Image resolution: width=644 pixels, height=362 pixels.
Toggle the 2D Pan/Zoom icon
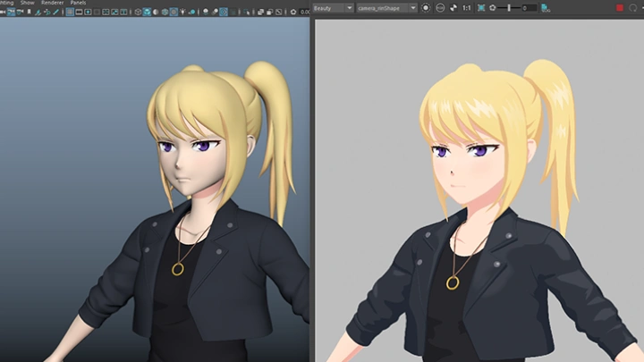(x=47, y=12)
